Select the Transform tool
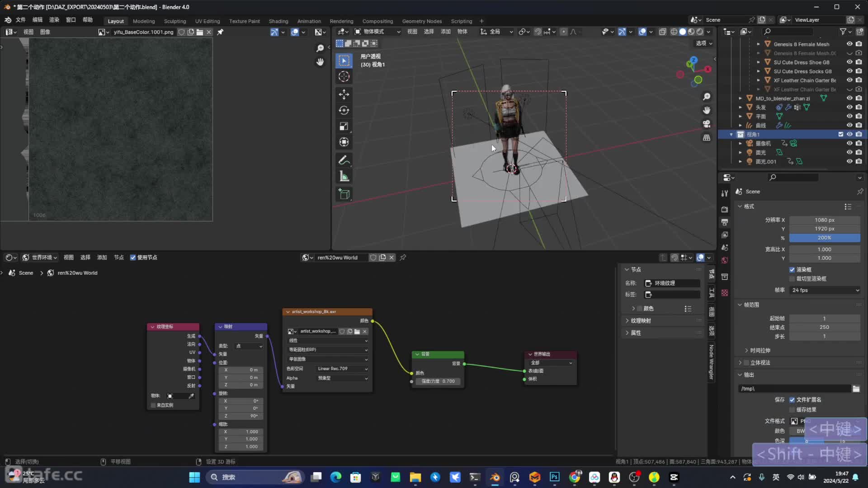 coord(344,142)
